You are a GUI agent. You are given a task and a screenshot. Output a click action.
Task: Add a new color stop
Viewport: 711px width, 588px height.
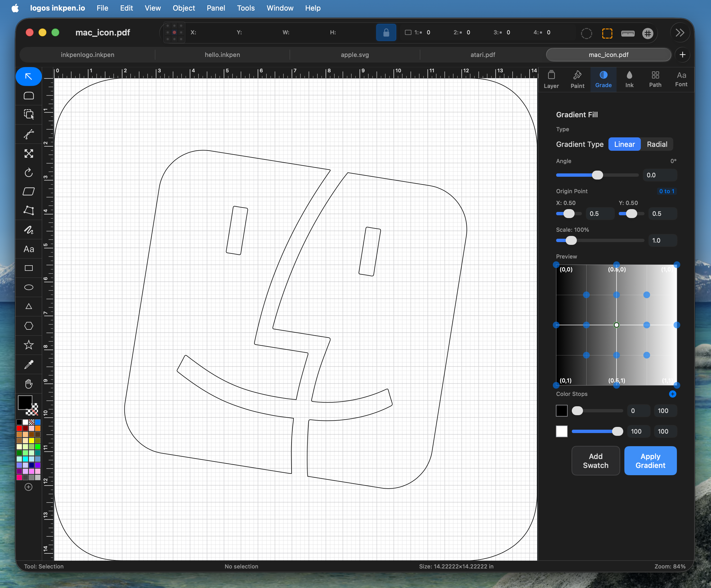672,394
